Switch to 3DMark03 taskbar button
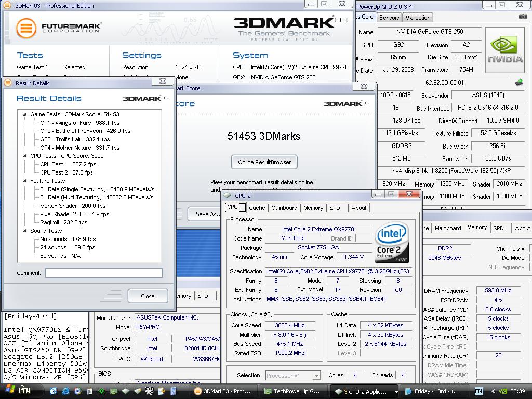Viewport: 532px width, 399px height. tap(223, 391)
